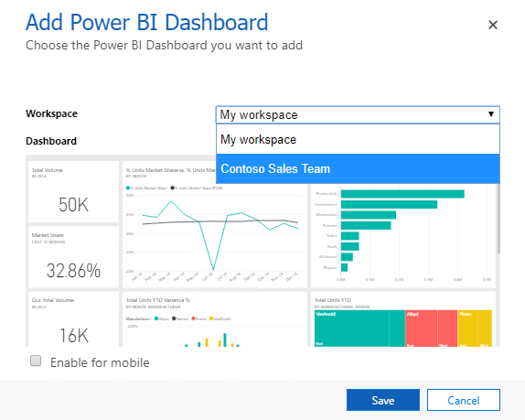Choose 'Contoso Sales Team' workspace option

pyautogui.click(x=358, y=168)
